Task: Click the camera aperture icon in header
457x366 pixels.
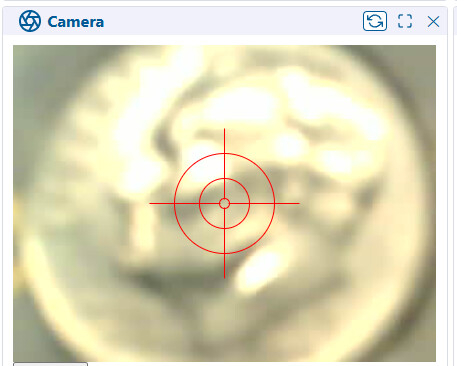Action: coord(30,21)
